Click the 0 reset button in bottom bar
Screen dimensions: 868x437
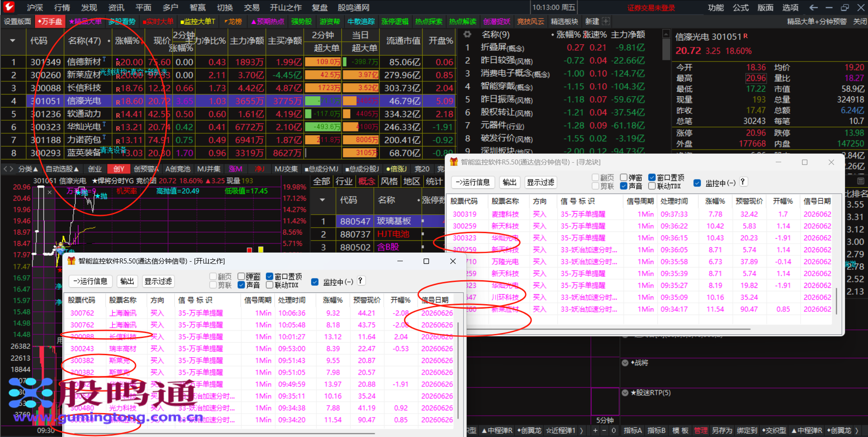click(613, 431)
